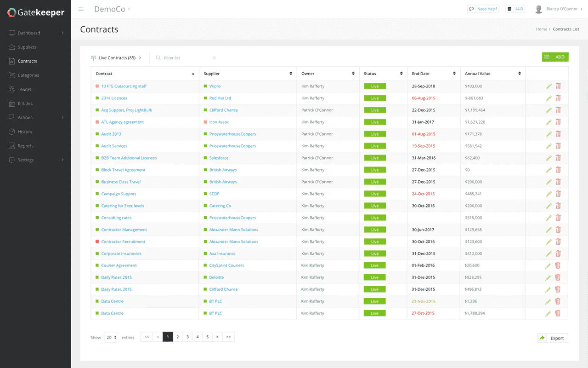Click the AUD currency button

515,9
